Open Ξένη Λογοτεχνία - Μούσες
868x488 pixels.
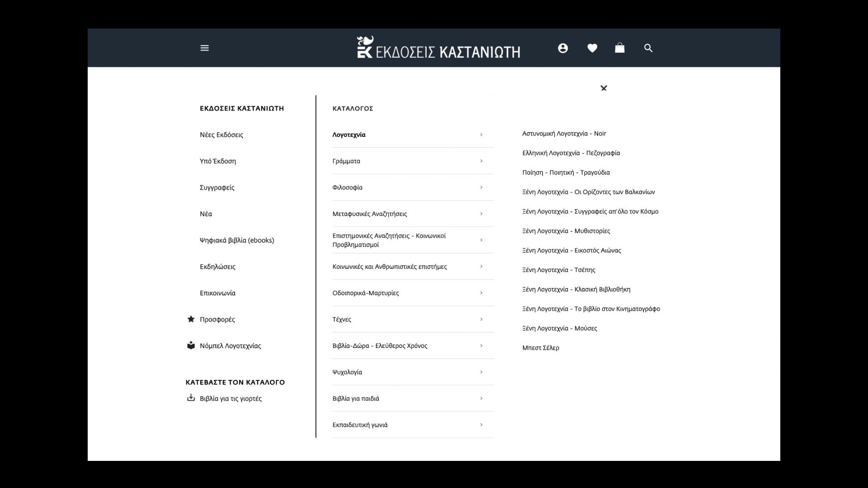click(560, 328)
